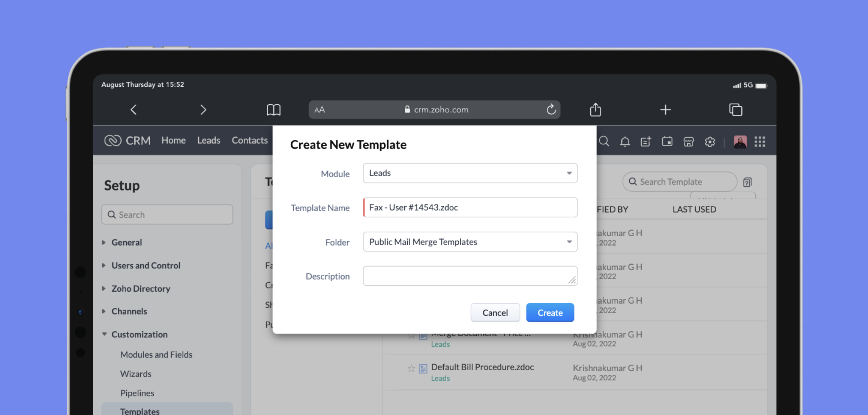
Task: Tap the Safari share icon
Action: coord(595,110)
